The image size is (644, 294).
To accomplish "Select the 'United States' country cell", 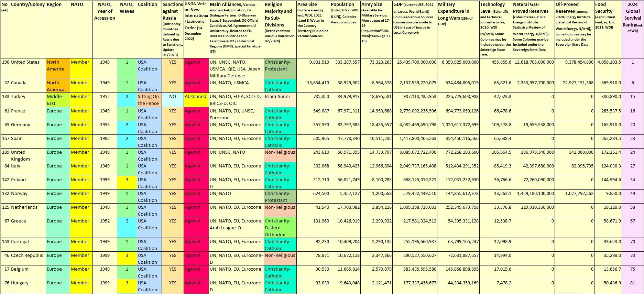I will (x=28, y=69).
